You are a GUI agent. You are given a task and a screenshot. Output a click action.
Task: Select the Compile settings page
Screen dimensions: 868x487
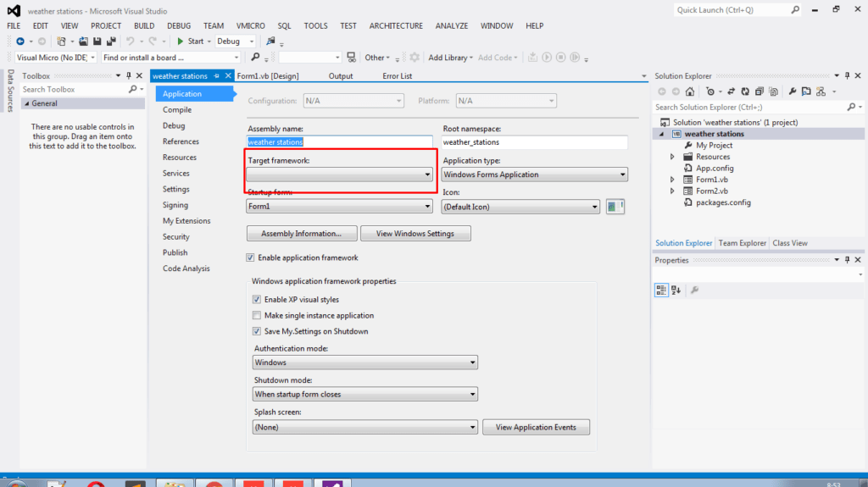pos(177,109)
